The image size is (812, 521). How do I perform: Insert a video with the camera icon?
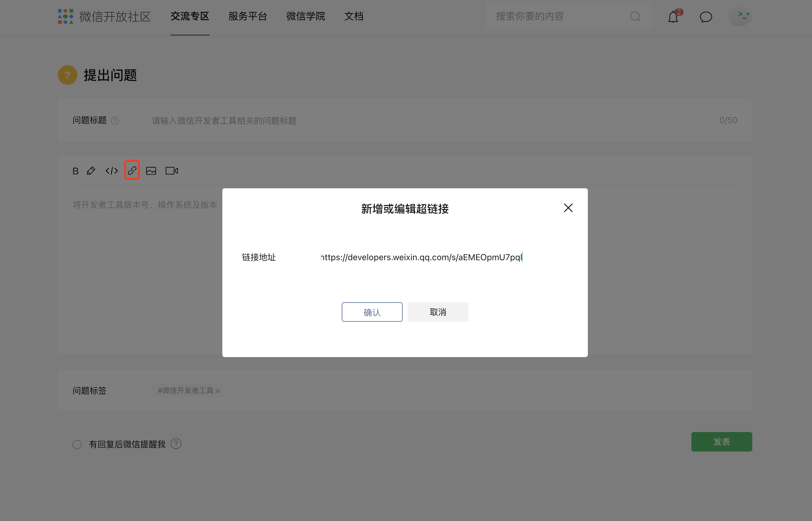tap(171, 171)
